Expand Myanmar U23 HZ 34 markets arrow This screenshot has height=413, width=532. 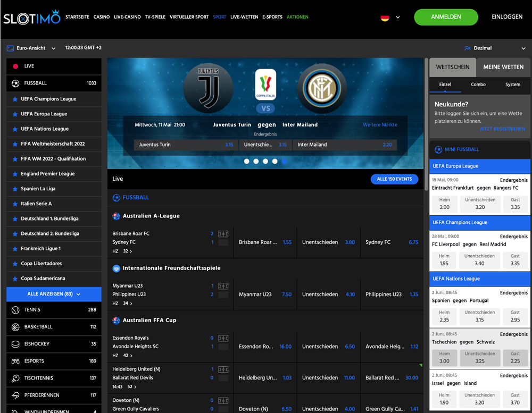coord(131,304)
